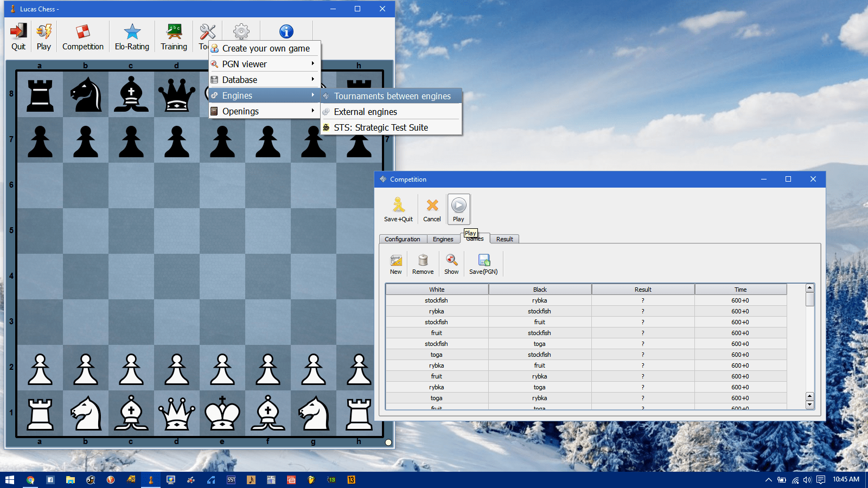The image size is (868, 488).
Task: Start the tournament with the Play button
Action: (458, 209)
